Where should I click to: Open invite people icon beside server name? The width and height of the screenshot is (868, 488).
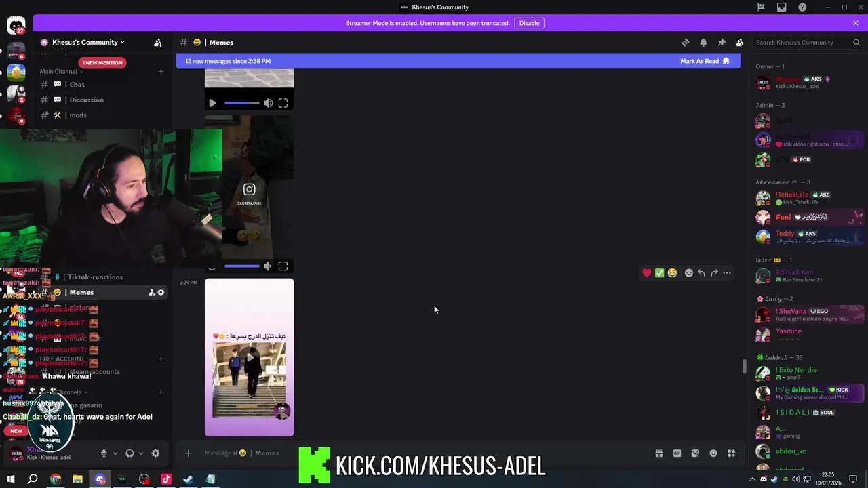[x=158, y=42]
